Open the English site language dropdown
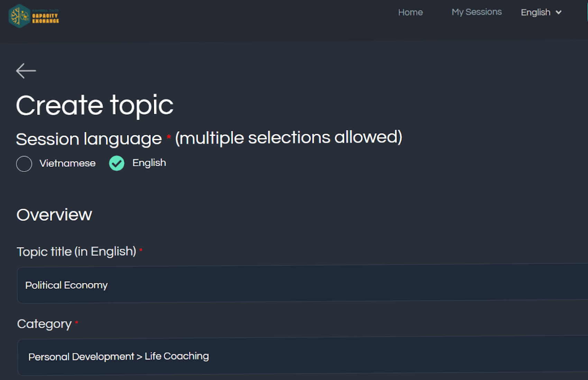The image size is (588, 380). [x=536, y=12]
